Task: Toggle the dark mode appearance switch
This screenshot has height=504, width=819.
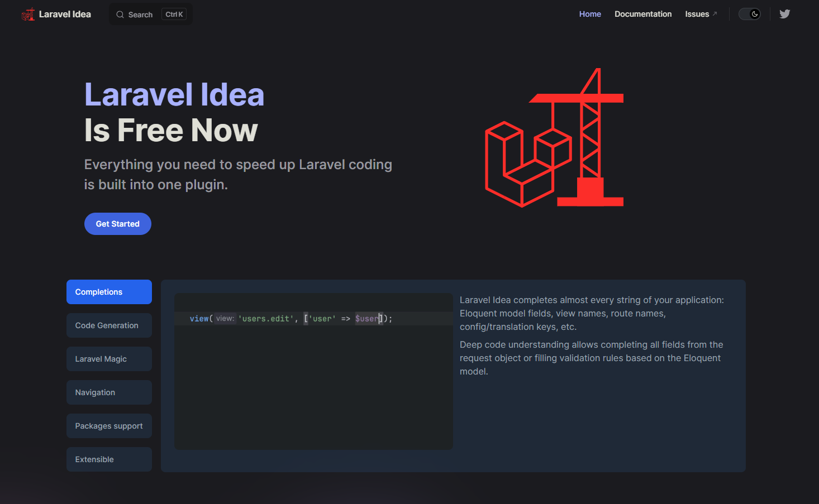Action: [x=749, y=14]
